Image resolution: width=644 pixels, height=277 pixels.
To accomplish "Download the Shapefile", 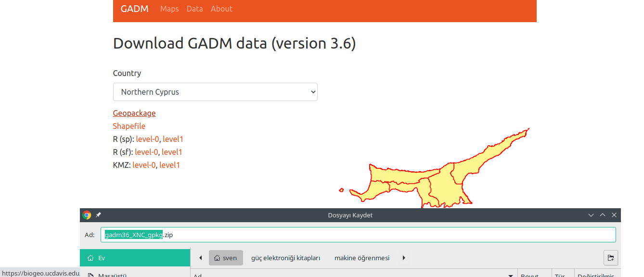I will point(129,126).
